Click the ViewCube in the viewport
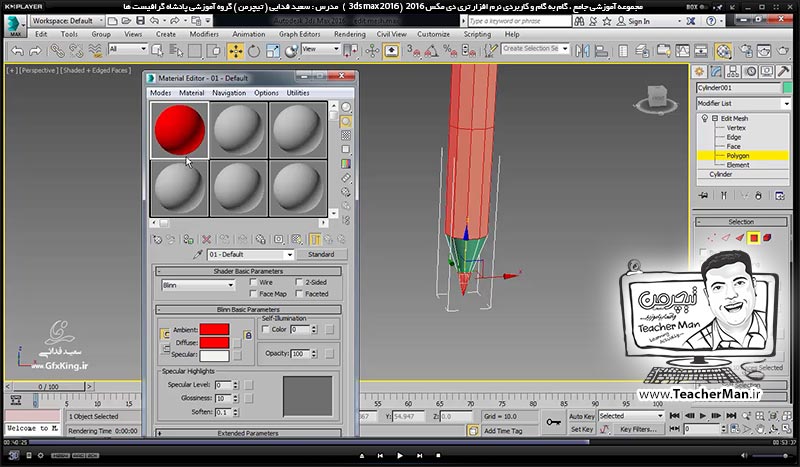Screen dimensions: 800x467 (x=657, y=98)
